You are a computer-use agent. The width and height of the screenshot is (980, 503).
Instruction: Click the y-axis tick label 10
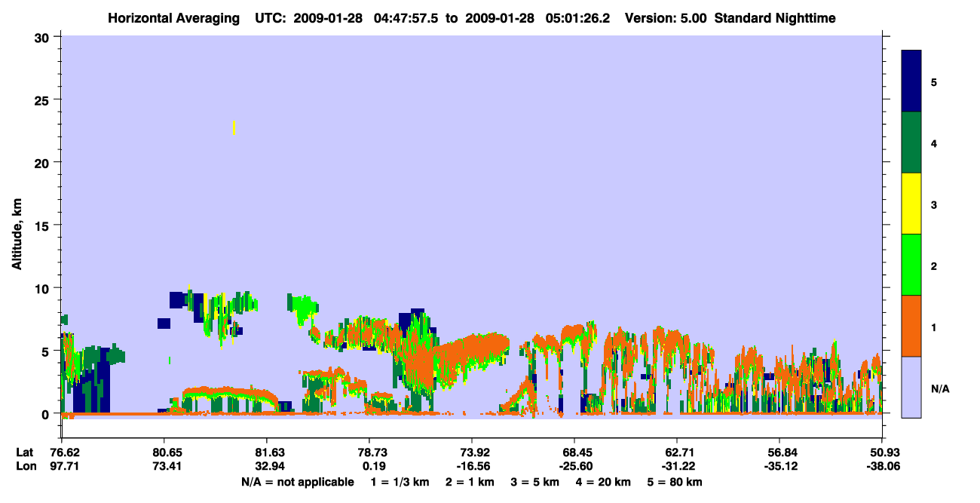tap(42, 288)
